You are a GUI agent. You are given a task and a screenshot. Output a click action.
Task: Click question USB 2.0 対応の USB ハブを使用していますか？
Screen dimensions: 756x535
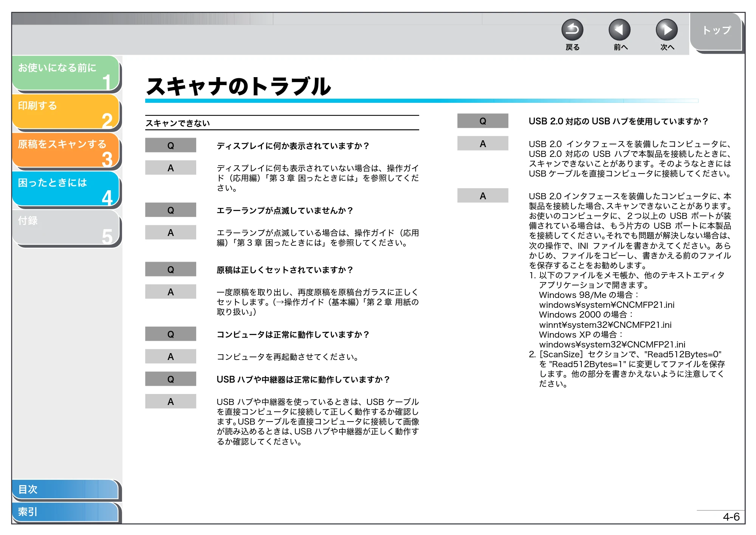618,121
